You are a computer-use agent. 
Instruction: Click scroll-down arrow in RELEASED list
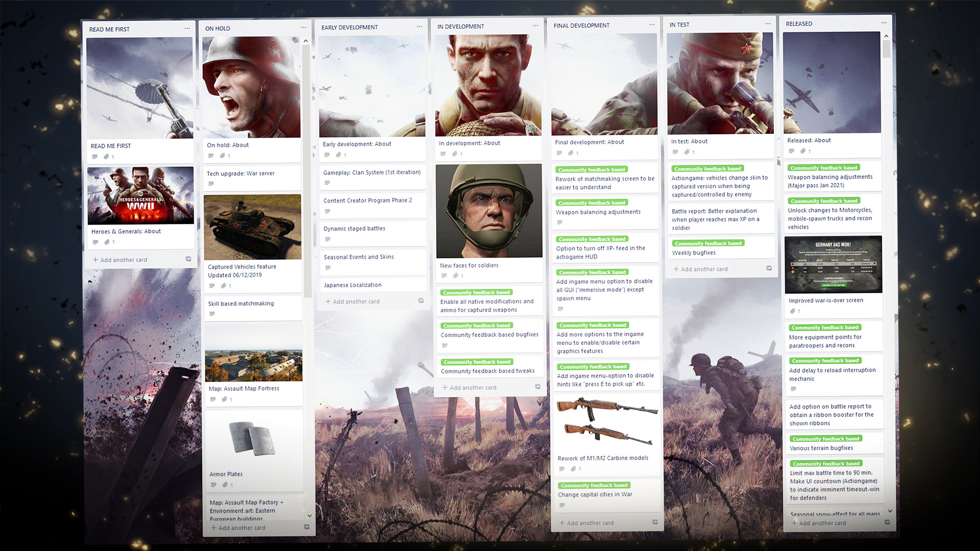pyautogui.click(x=890, y=511)
